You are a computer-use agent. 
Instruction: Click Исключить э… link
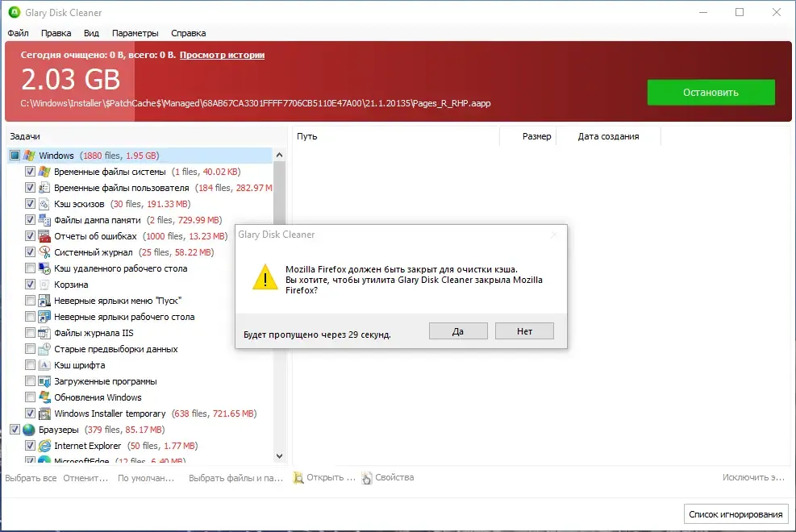coord(753,477)
